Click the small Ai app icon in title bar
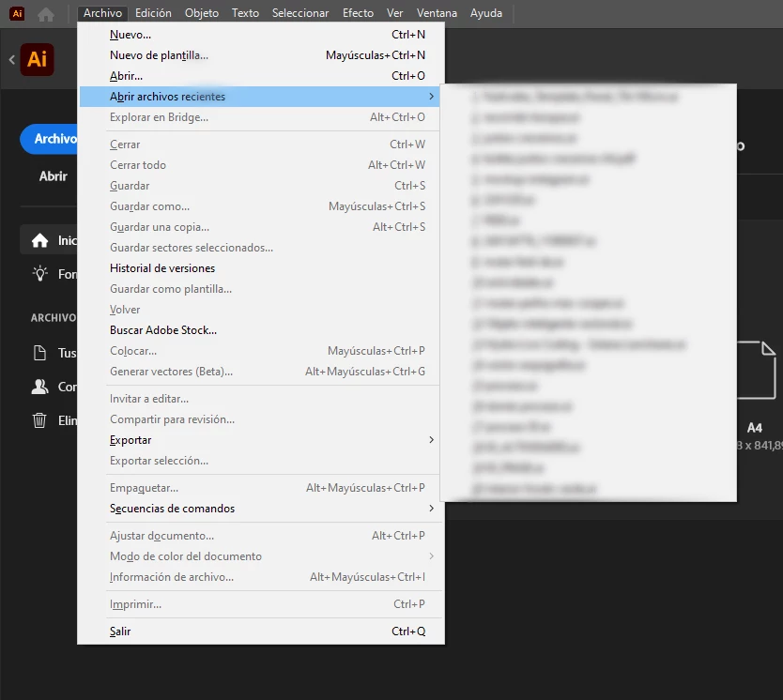This screenshot has width=783, height=700. pyautogui.click(x=17, y=13)
